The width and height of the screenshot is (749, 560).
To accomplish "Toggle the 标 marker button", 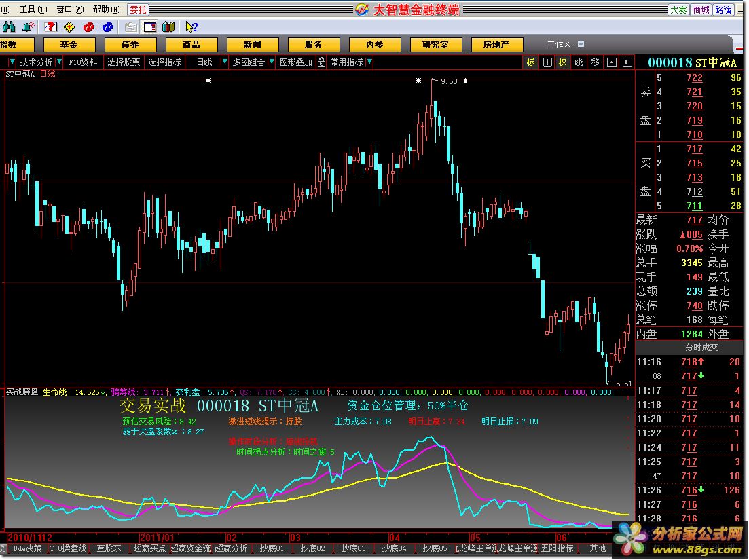I will [x=531, y=62].
